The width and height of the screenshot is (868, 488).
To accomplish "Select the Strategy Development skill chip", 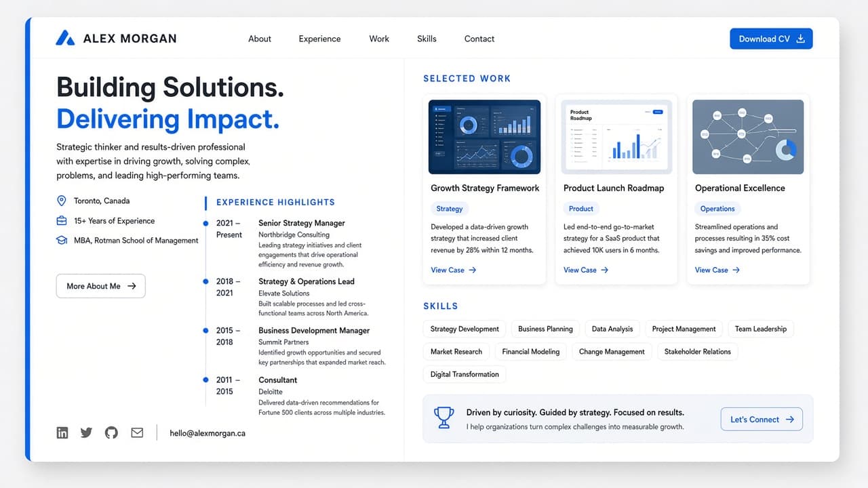I will [x=465, y=329].
